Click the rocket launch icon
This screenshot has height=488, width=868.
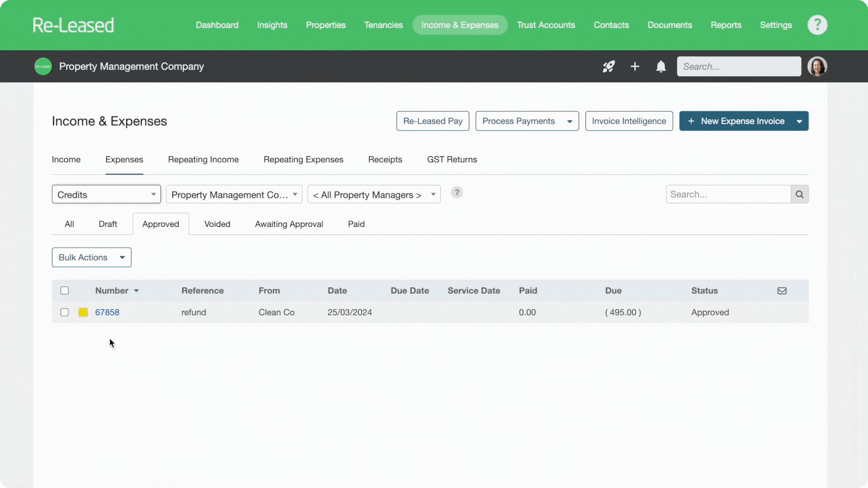coord(609,66)
